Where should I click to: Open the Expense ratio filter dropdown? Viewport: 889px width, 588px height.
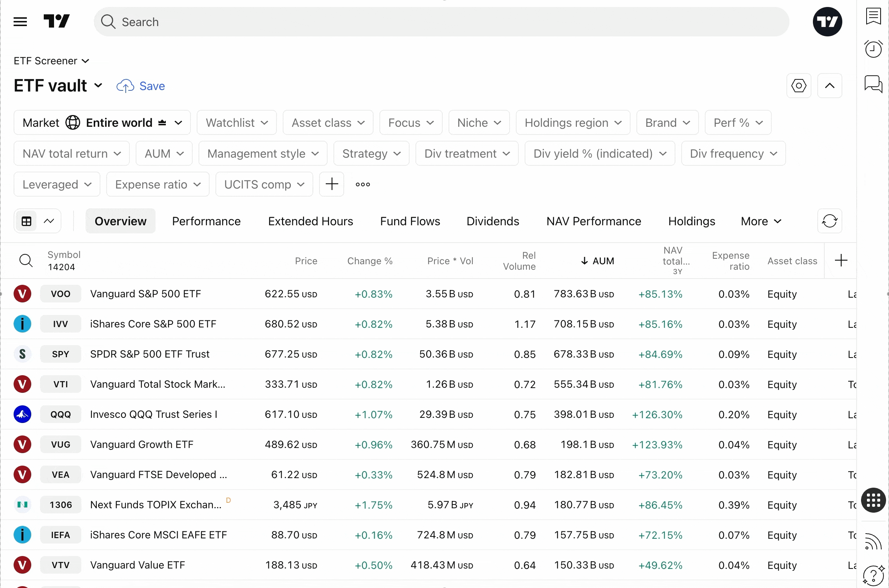tap(158, 184)
